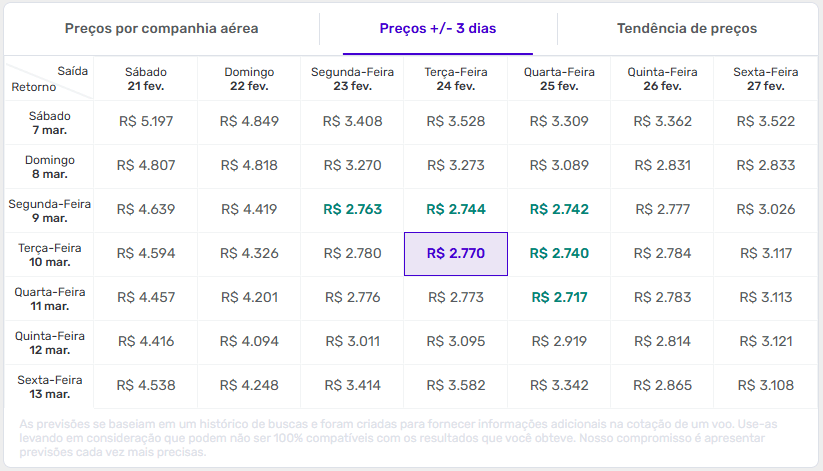Select the R$ 3.582 fare cell
Image resolution: width=823 pixels, height=471 pixels.
pos(455,385)
